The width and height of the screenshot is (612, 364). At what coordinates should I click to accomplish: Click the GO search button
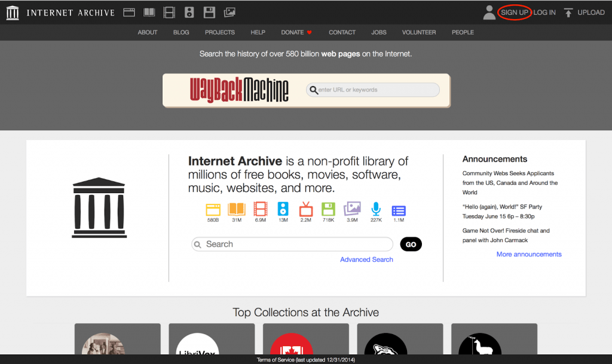(411, 244)
